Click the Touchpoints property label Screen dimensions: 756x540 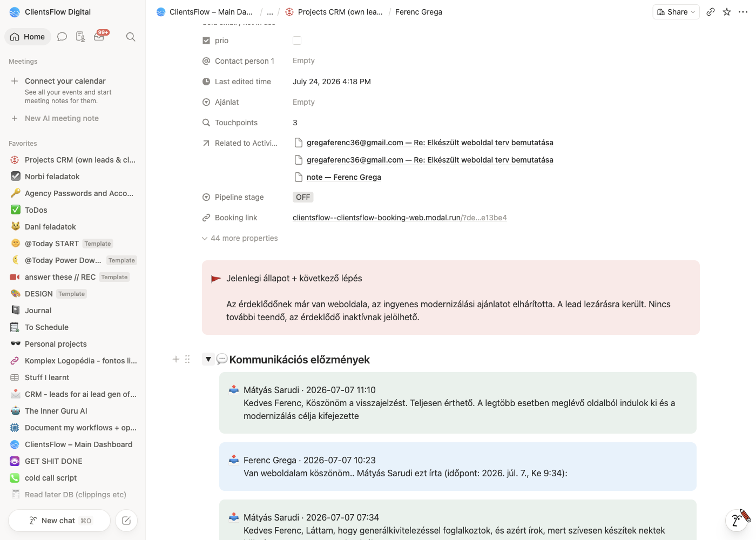[236, 123]
